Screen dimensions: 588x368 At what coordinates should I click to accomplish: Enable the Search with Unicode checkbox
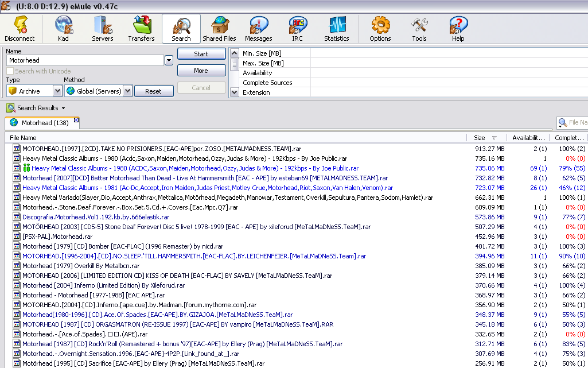point(10,71)
